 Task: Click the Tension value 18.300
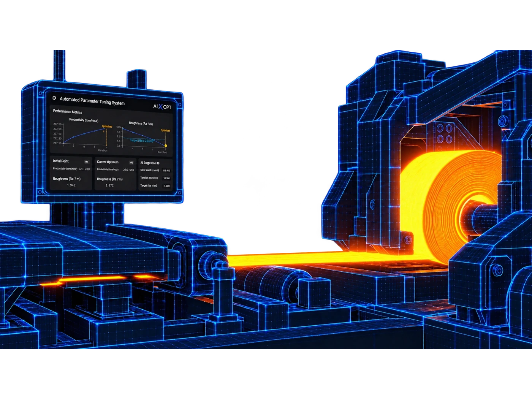(166, 178)
